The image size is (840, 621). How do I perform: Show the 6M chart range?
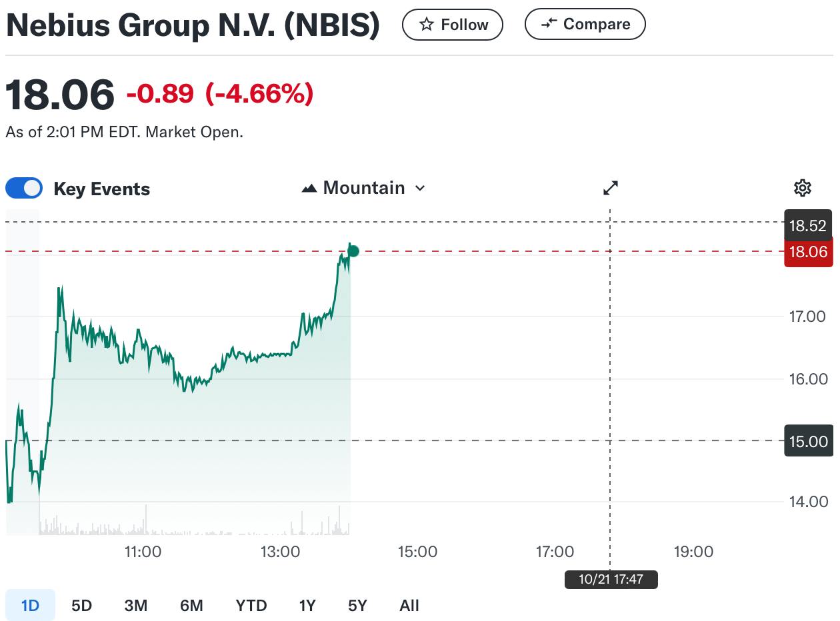191,606
